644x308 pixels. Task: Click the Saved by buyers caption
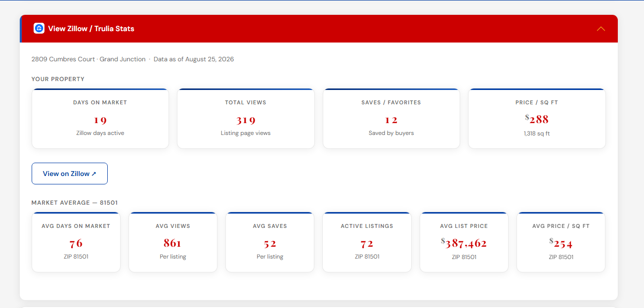click(x=391, y=133)
